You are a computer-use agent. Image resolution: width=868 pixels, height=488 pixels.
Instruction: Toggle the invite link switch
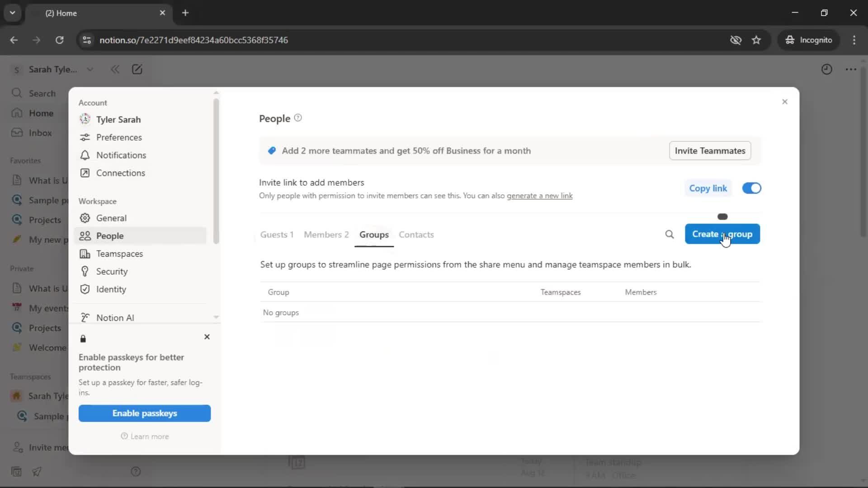click(x=751, y=188)
